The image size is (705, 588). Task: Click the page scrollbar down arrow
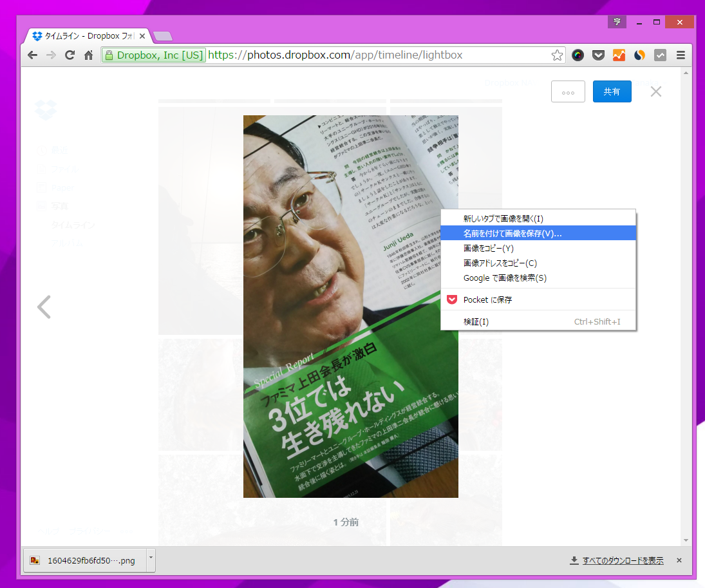[686, 540]
